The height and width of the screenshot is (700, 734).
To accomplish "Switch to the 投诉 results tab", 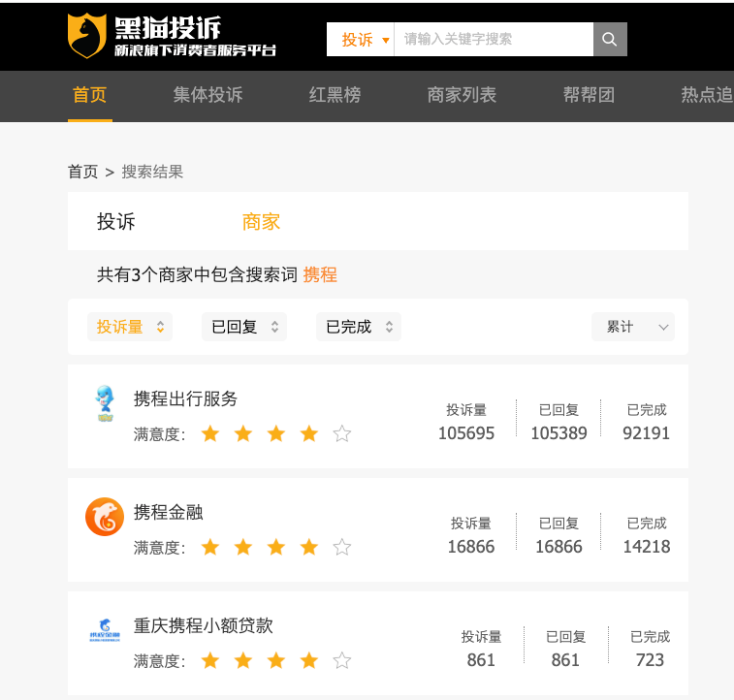I will 116,221.
